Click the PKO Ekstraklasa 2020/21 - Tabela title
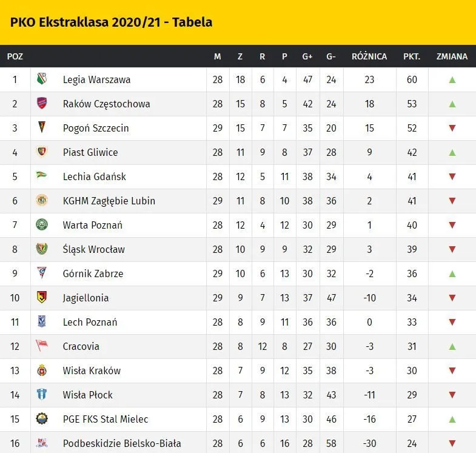 (x=111, y=22)
